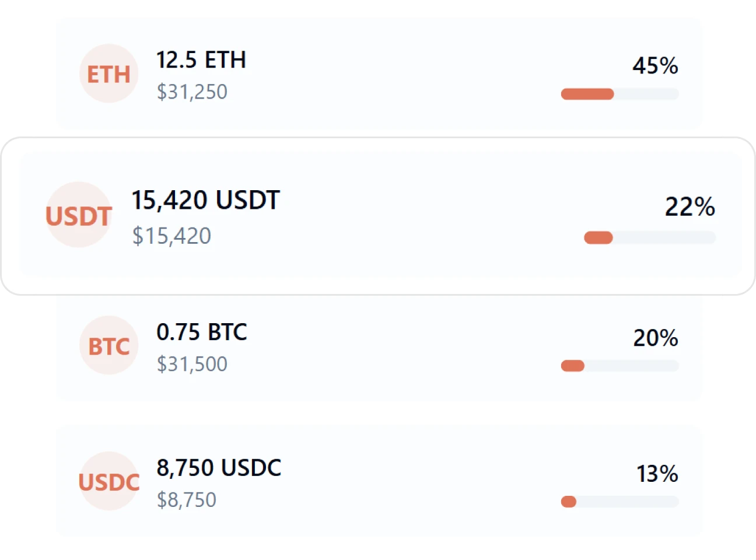Click the 15,420 USDT amount label

coord(206,199)
